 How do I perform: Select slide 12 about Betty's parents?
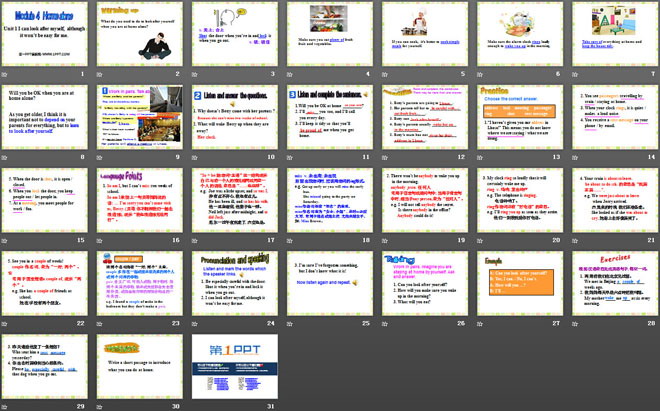point(425,117)
